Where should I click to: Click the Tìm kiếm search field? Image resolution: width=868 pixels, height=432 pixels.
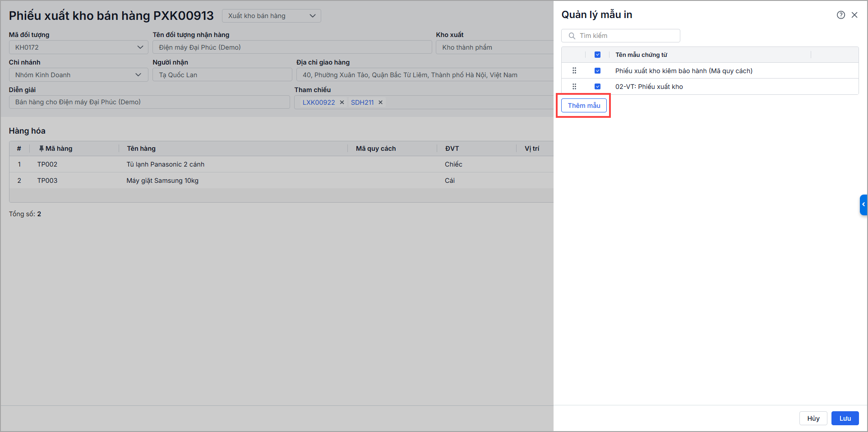click(627, 36)
